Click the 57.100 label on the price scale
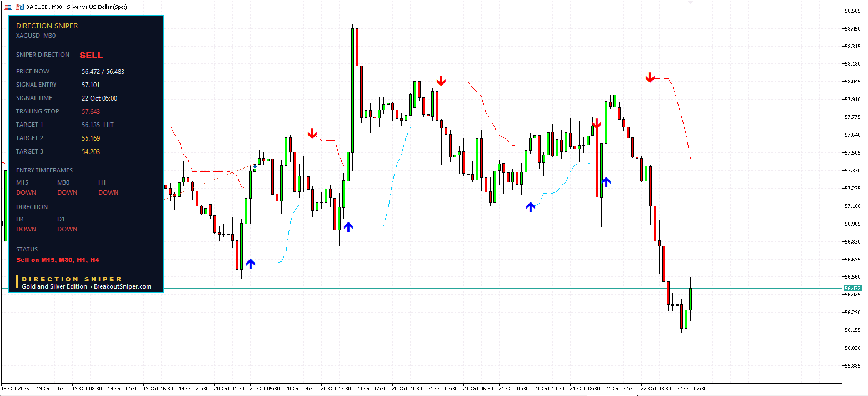The image size is (868, 396). point(852,206)
